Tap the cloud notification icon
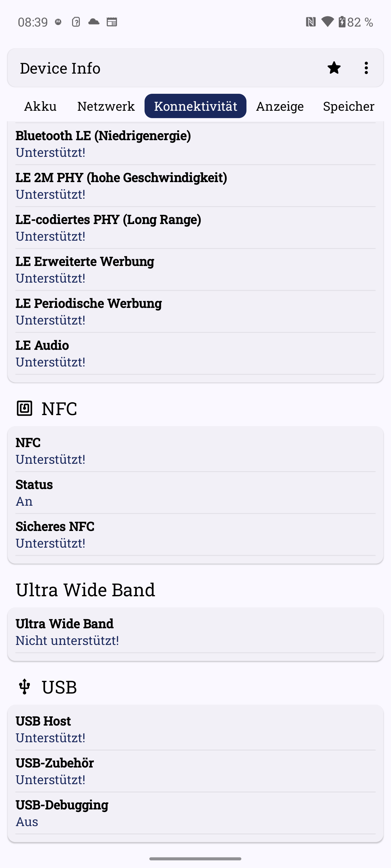The image size is (391, 868). pyautogui.click(x=94, y=22)
